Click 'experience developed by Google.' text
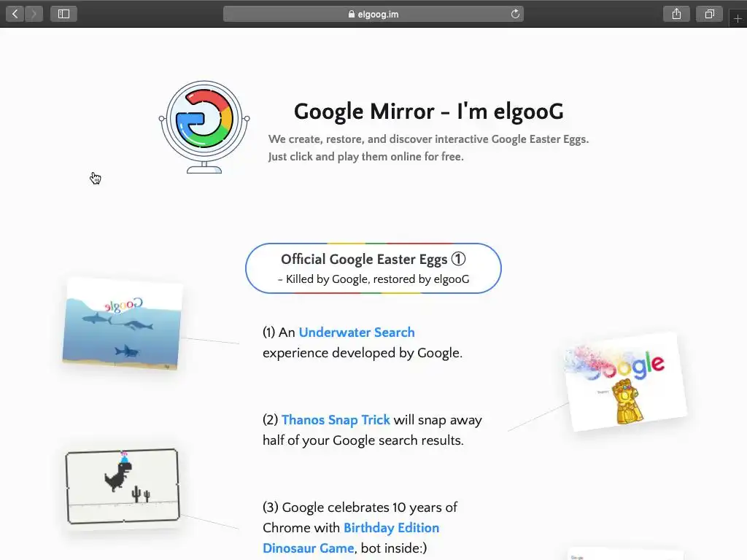Image resolution: width=747 pixels, height=560 pixels. pyautogui.click(x=363, y=353)
